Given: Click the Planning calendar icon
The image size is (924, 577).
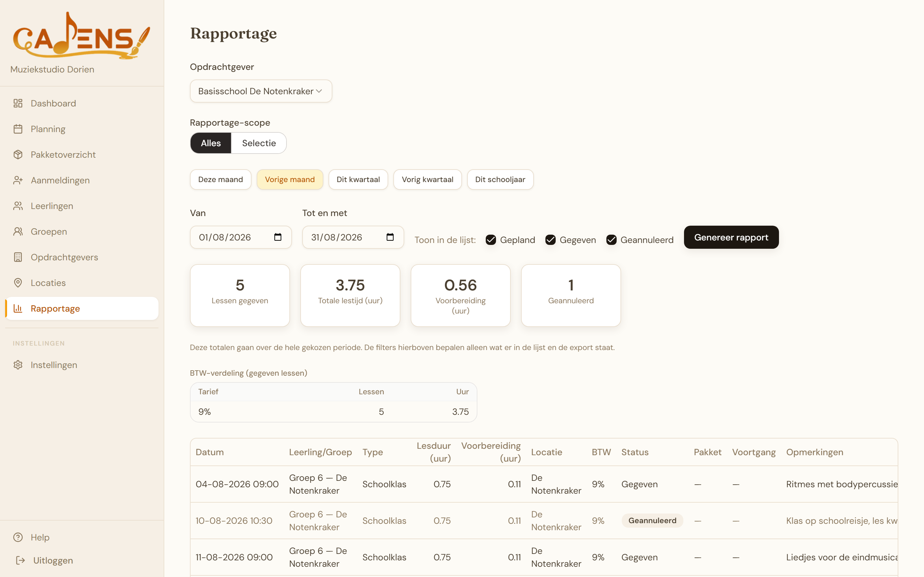Looking at the screenshot, I should click(18, 129).
